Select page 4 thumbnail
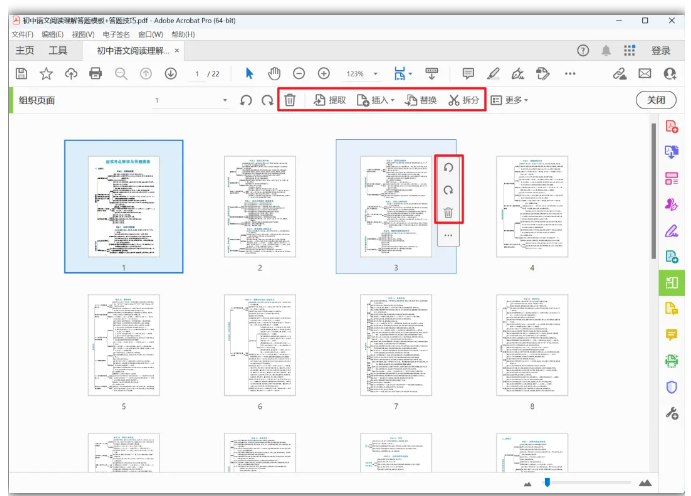The height and width of the screenshot is (496, 691). [532, 206]
